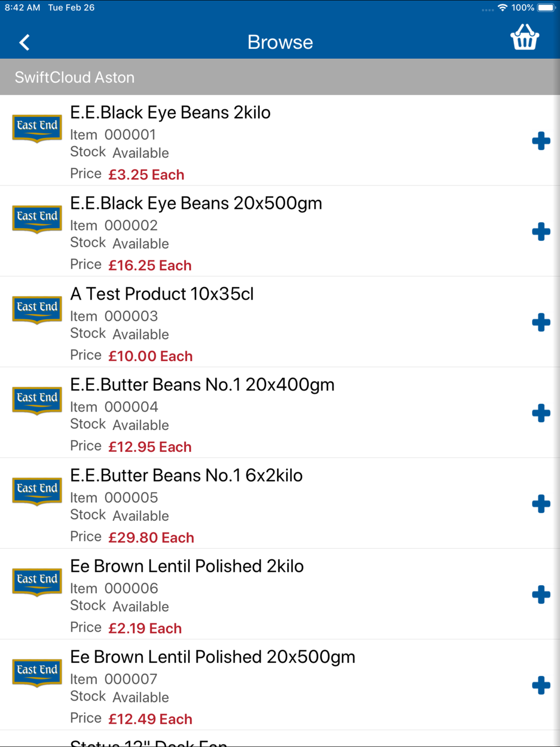
Task: Go back using the left chevron
Action: [24, 43]
